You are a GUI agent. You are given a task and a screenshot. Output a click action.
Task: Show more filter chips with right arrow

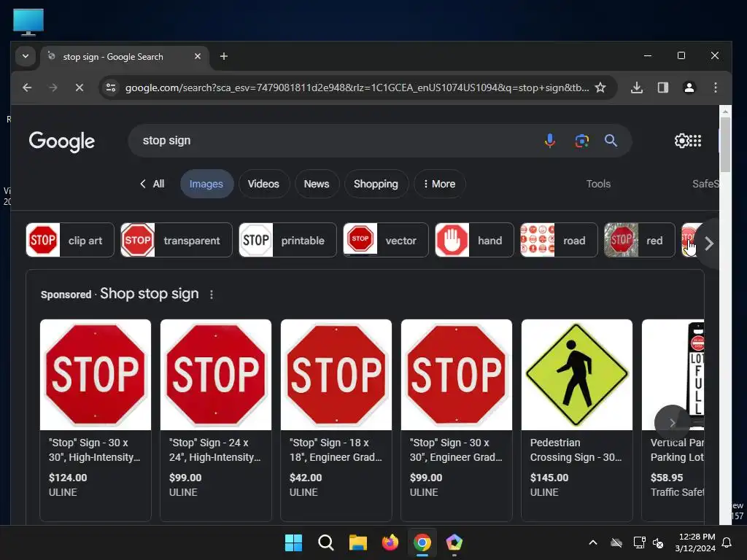point(709,244)
